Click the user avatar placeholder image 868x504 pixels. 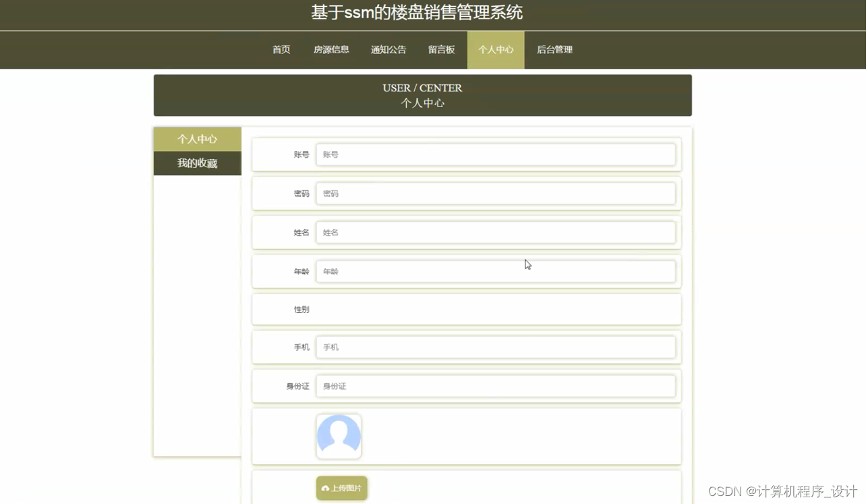[339, 437]
